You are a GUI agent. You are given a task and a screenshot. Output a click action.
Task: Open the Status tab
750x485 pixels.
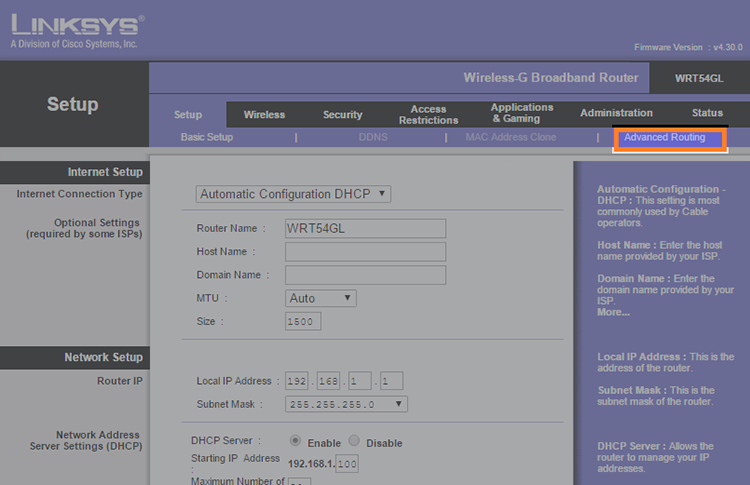click(707, 113)
